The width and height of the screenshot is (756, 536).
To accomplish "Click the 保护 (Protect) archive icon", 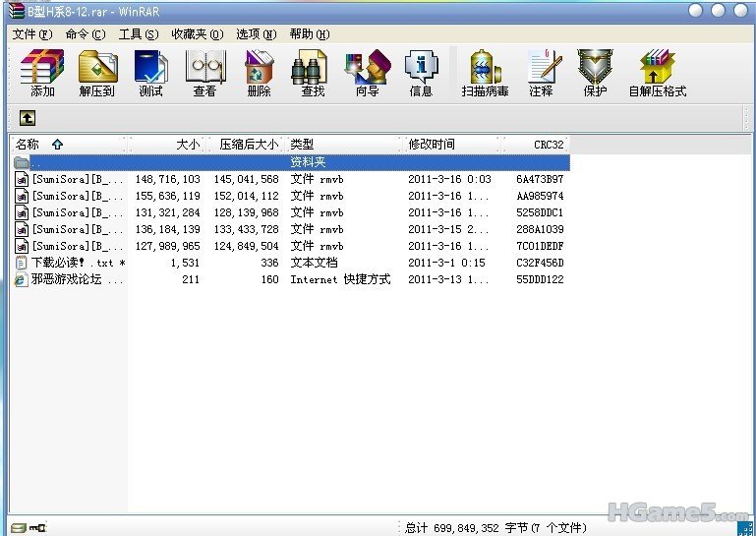I will tap(595, 73).
